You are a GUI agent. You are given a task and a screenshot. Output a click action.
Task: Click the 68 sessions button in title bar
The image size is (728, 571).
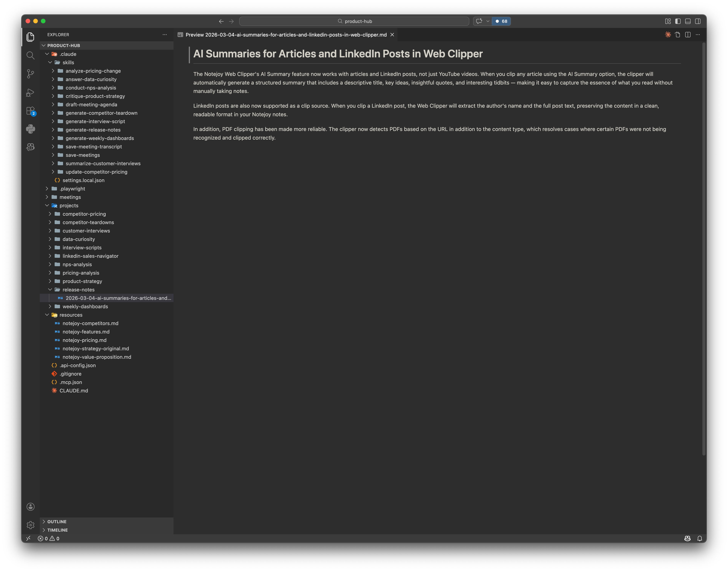(501, 21)
